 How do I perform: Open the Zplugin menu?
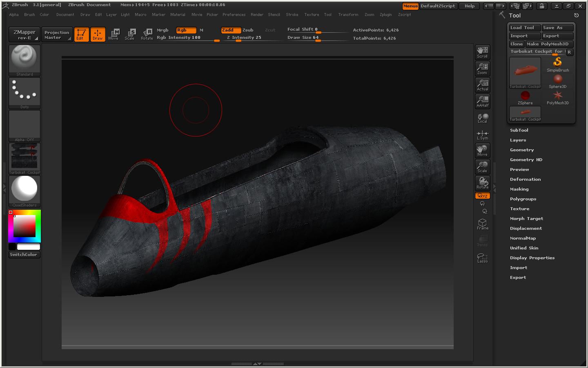[x=385, y=15]
